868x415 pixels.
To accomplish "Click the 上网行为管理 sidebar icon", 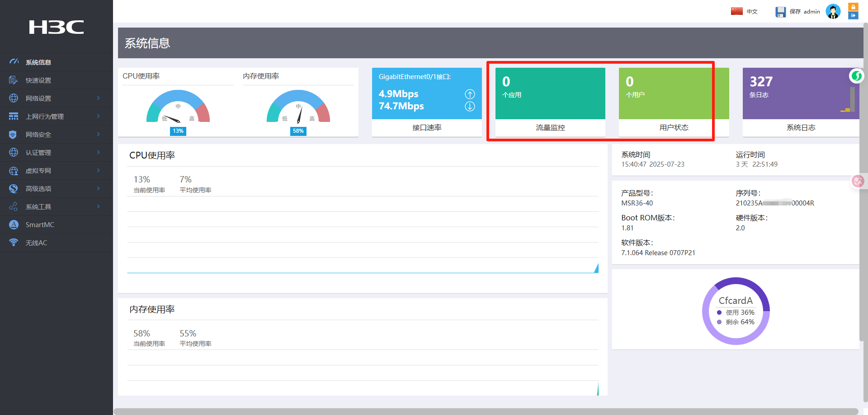I will click(14, 116).
